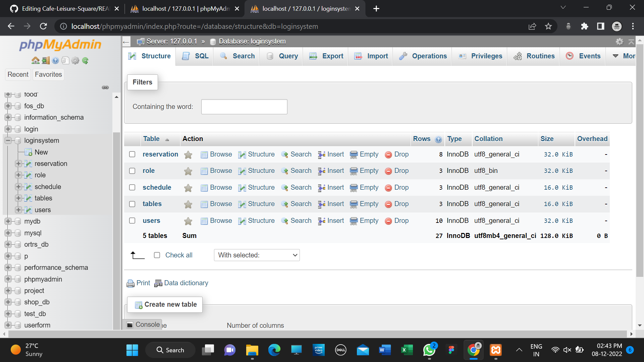Tick the checkbox for the reservation table
Viewport: 644px width, 362px height.
coord(132,155)
